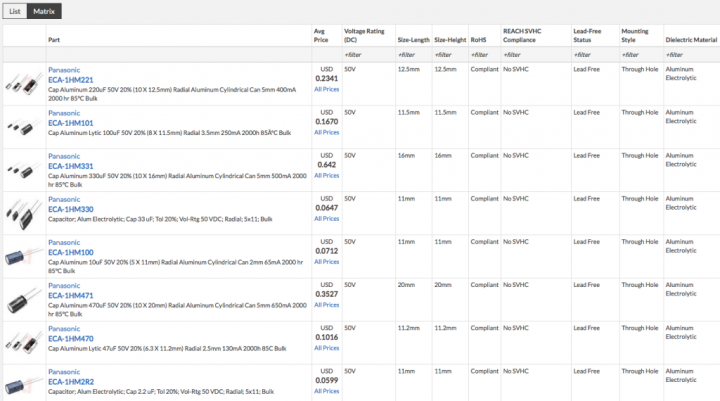This screenshot has height=401, width=720.
Task: Click Panasonic link above ECA-1HM221
Action: click(64, 70)
